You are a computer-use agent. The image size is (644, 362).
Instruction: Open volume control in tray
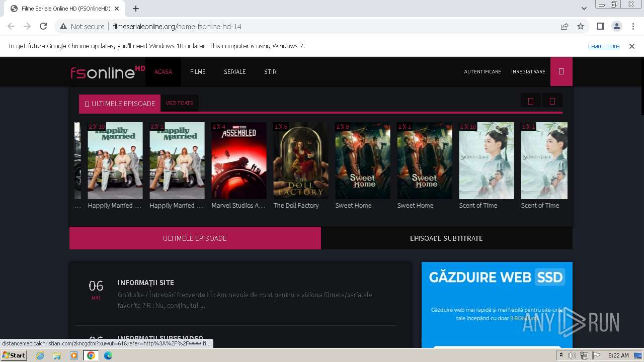[x=572, y=355]
